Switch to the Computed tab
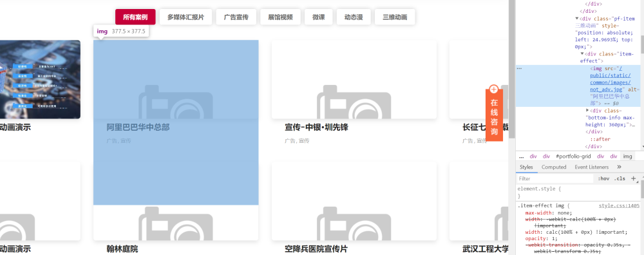644x255 pixels. (x=554, y=167)
